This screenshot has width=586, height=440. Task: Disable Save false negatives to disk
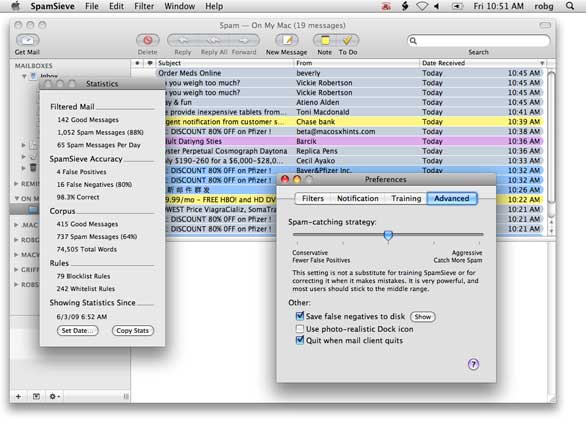coord(300,316)
